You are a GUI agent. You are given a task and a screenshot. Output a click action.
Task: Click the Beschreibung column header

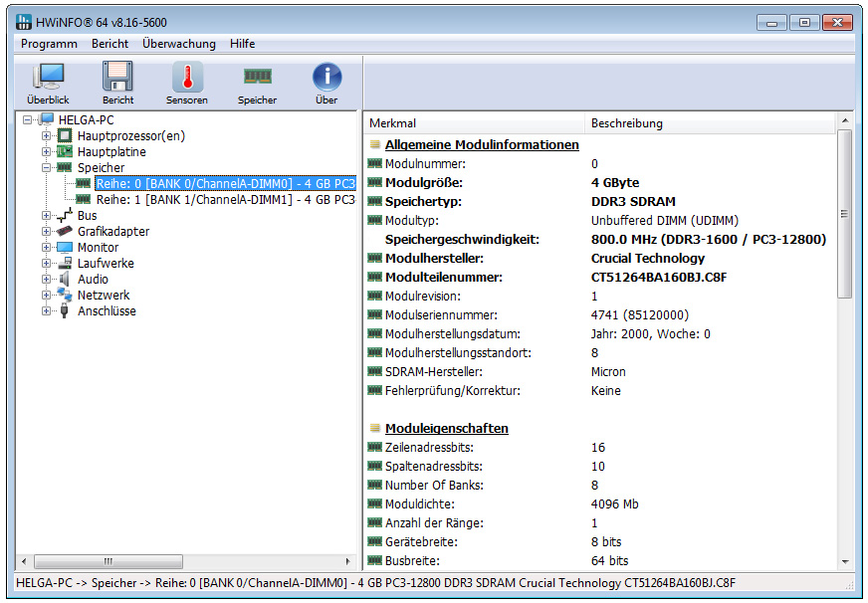[626, 123]
